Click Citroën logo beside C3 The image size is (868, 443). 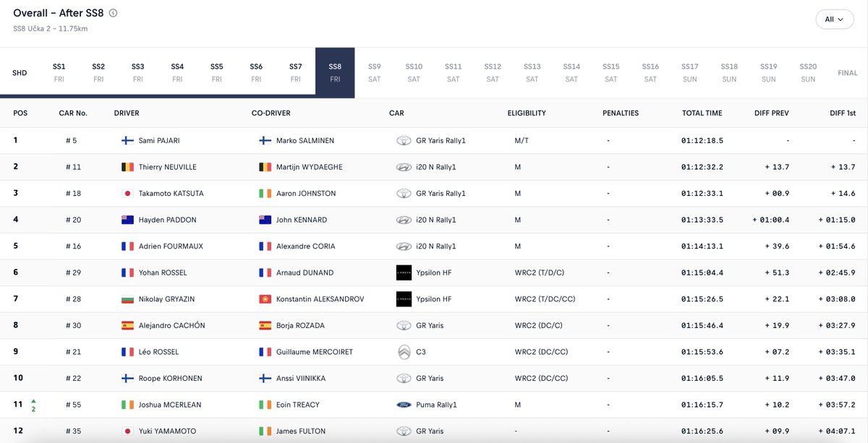[x=404, y=352]
